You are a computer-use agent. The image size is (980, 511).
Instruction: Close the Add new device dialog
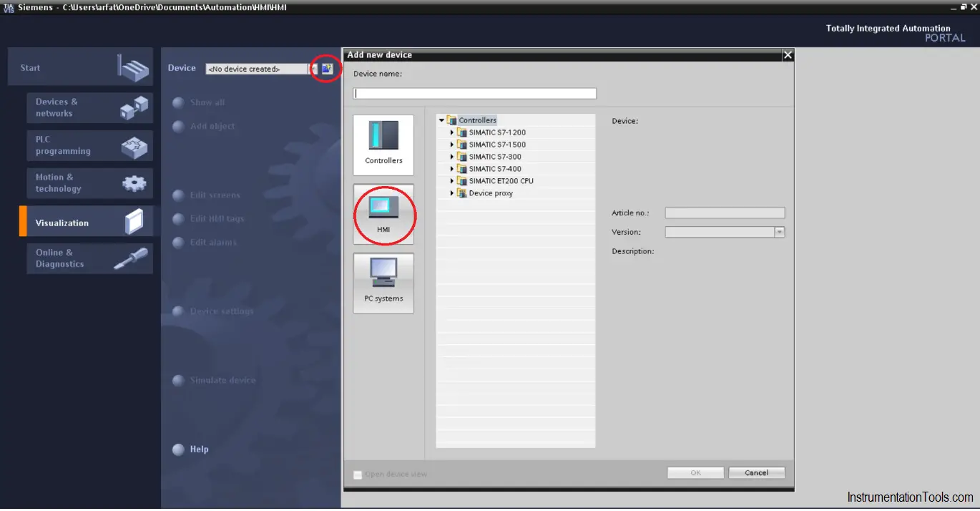click(788, 55)
